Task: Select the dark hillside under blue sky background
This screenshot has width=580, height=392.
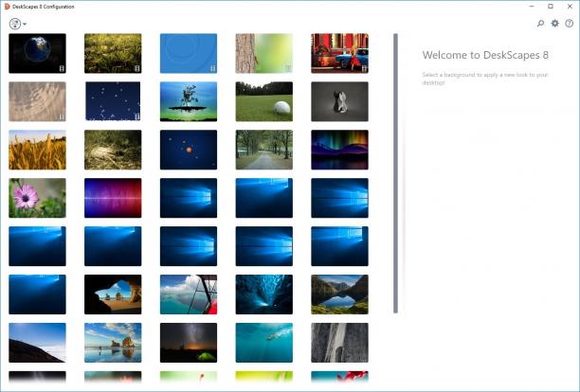Action: pos(37,343)
